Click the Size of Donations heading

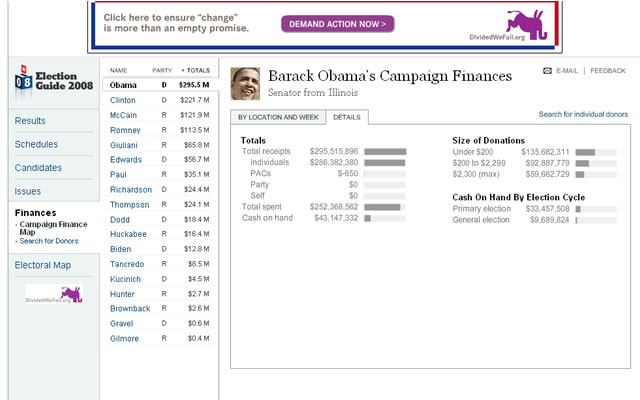click(x=489, y=140)
